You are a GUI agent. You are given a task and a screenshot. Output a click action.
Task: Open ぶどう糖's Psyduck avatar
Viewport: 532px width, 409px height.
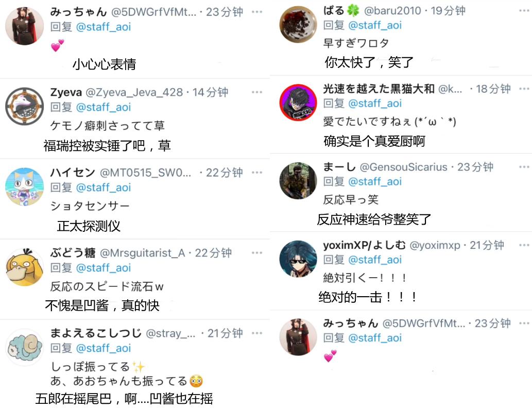[24, 267]
